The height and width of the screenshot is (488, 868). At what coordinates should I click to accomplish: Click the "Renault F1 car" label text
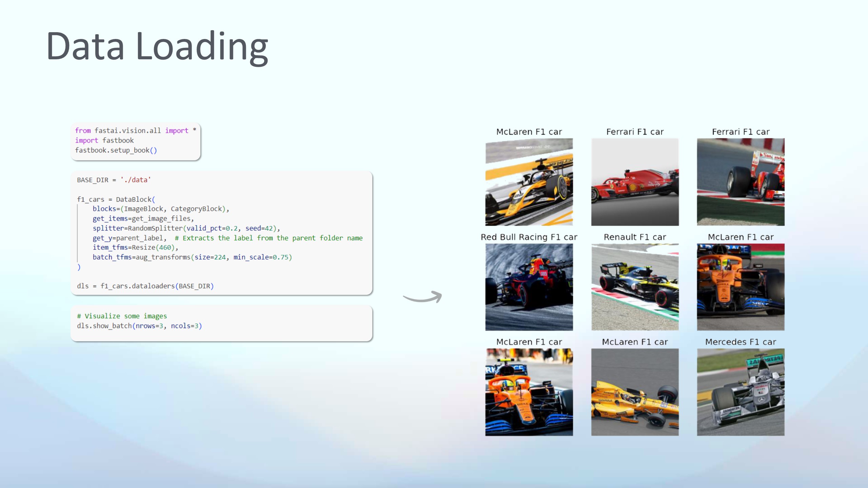click(635, 237)
